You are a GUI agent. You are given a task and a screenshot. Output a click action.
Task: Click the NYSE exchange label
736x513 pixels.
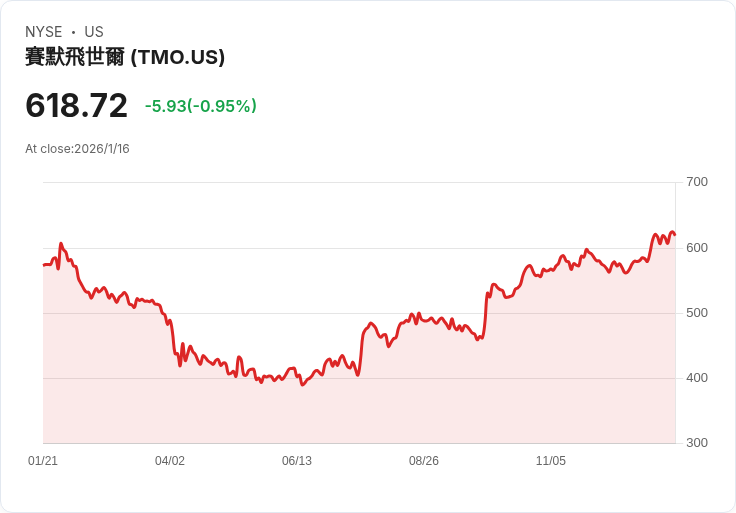pyautogui.click(x=44, y=32)
